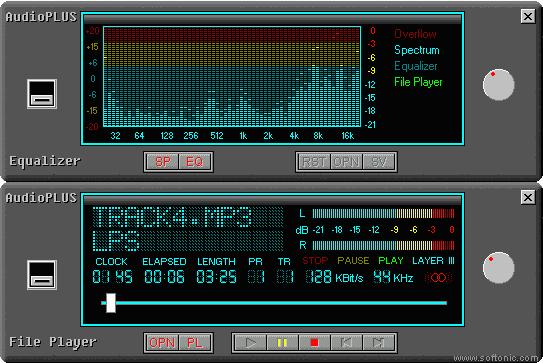This screenshot has width=543, height=363.
Task: Toggle the EQ equalizer button
Action: [194, 162]
